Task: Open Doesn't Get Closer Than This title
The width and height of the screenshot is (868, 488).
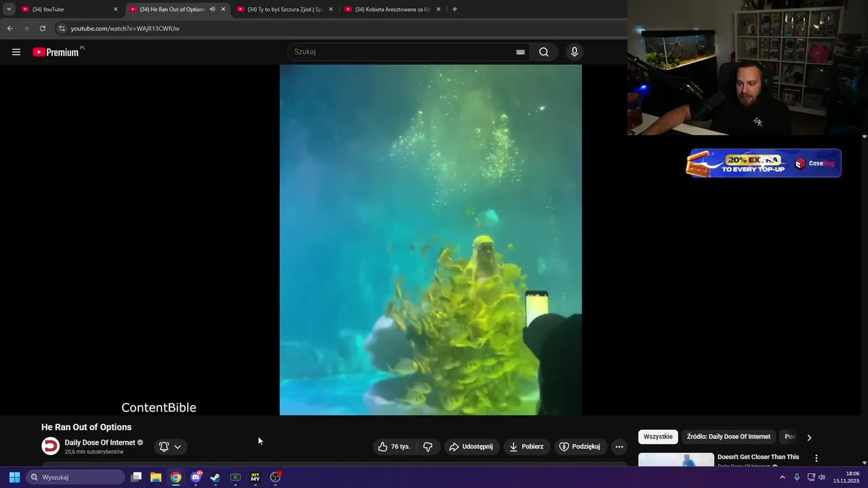Action: (x=758, y=457)
